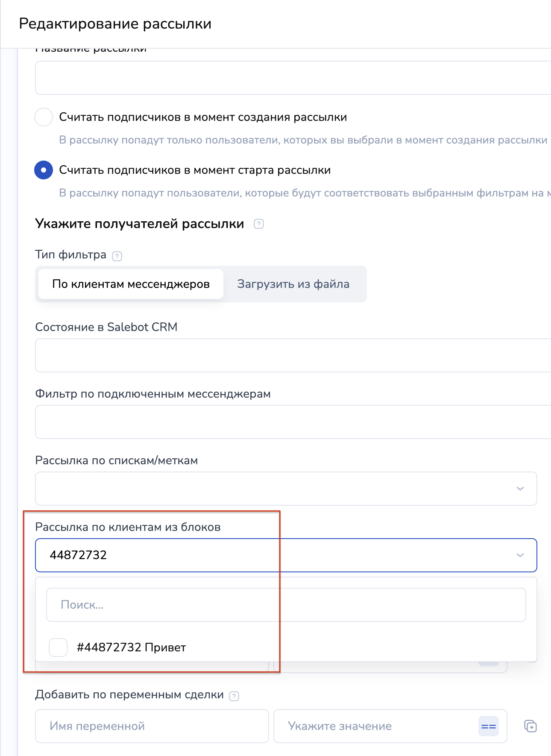Switch to Загрузить из файла tab
This screenshot has width=551, height=756.
(x=293, y=284)
